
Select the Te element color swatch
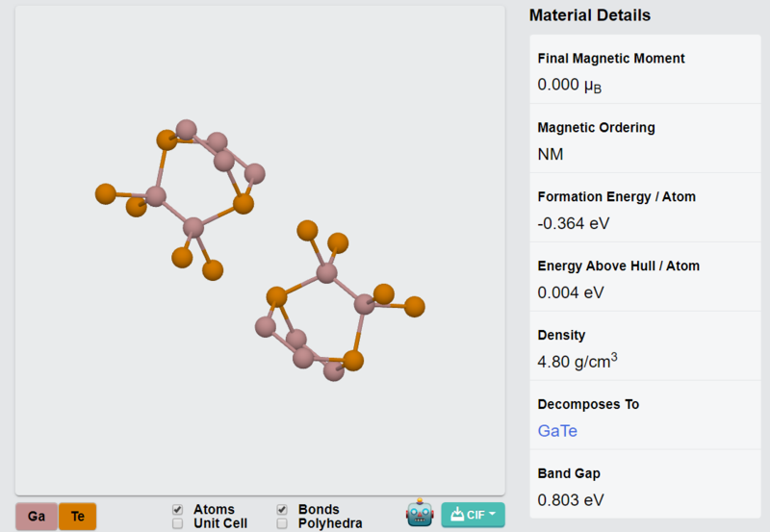coord(78,517)
